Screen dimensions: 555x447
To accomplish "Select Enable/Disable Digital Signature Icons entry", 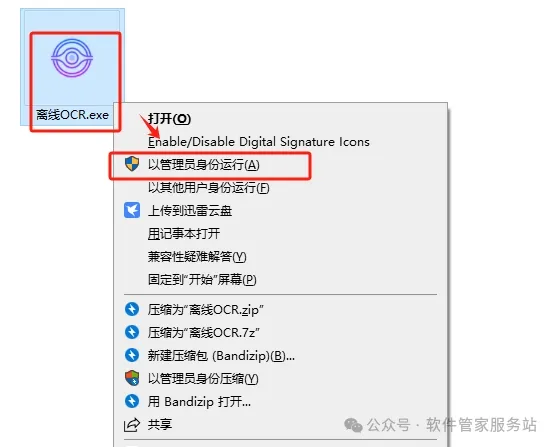I will click(258, 142).
